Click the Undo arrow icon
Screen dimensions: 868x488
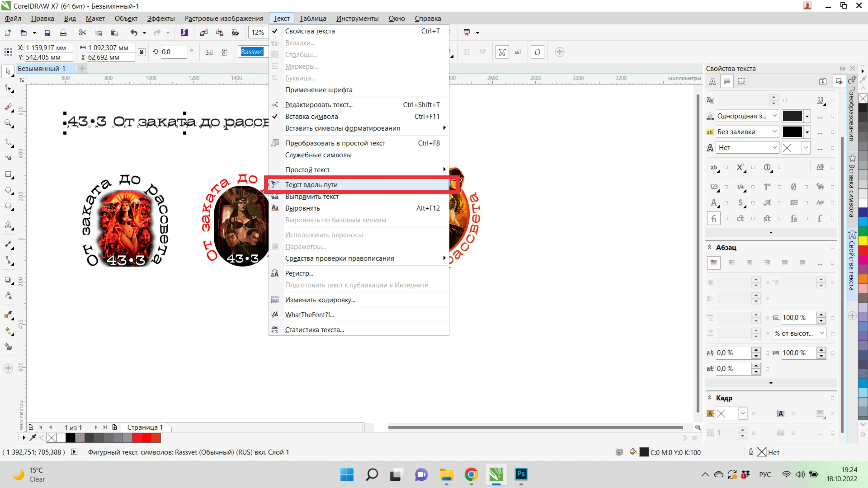[134, 33]
